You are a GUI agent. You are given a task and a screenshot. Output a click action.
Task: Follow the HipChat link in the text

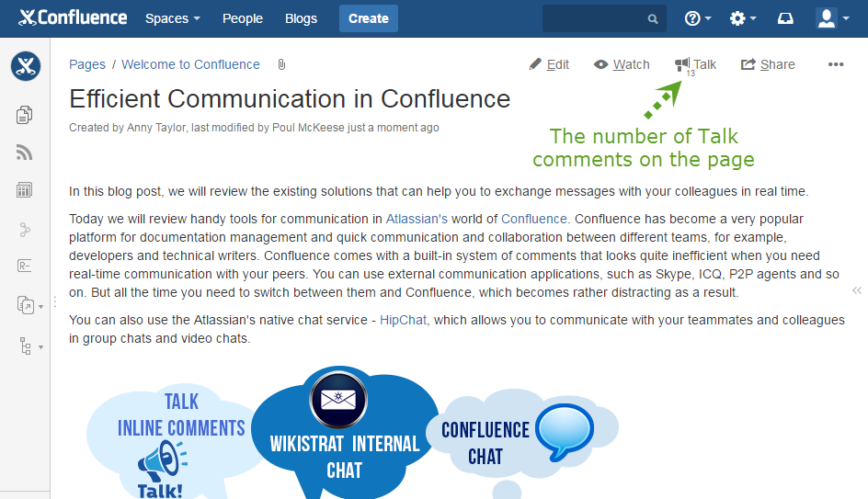[404, 320]
